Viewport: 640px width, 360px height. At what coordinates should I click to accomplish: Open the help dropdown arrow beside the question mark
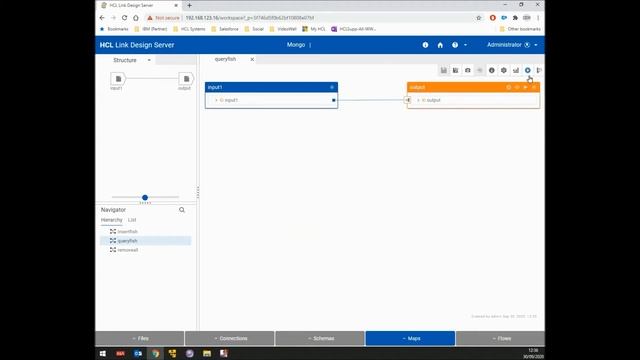point(465,45)
